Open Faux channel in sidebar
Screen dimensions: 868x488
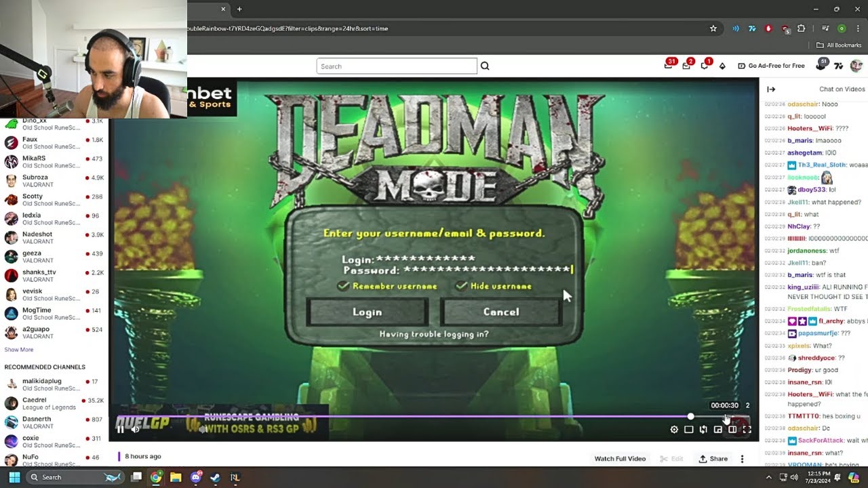54,143
